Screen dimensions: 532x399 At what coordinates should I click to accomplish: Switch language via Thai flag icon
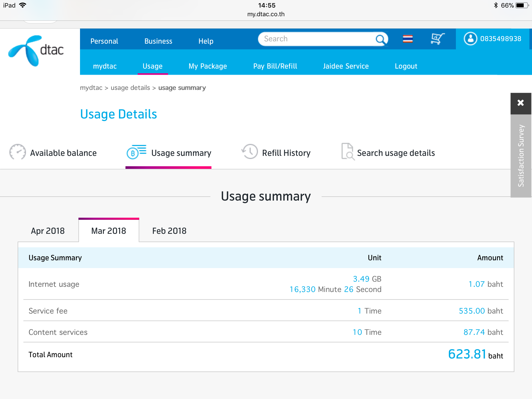408,39
